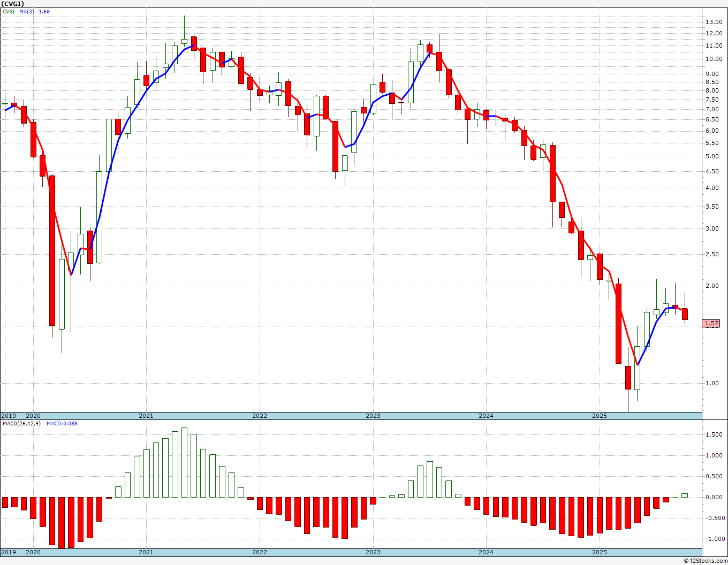The height and width of the screenshot is (565, 728).
Task: Select the 4.50 price axis label
Action: [x=712, y=171]
